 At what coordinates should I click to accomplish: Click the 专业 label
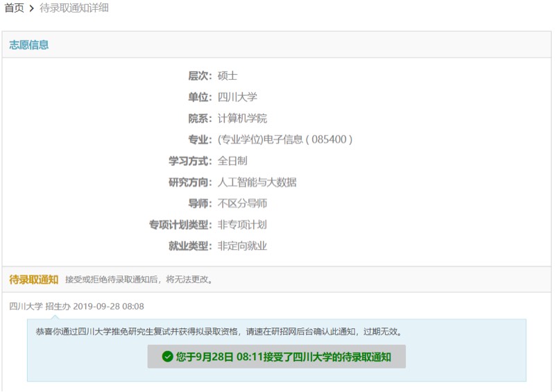coord(200,139)
